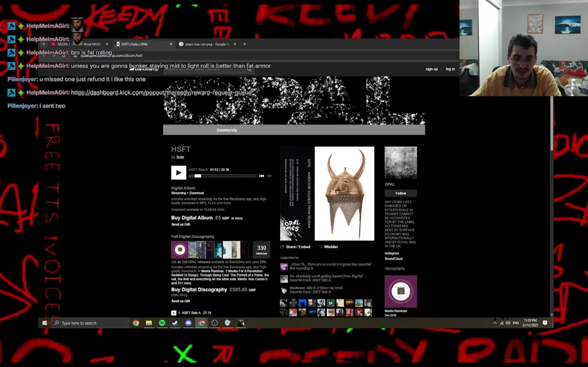This screenshot has width=588, height=367.
Task: Switch to the Community tab
Action: [x=227, y=130]
